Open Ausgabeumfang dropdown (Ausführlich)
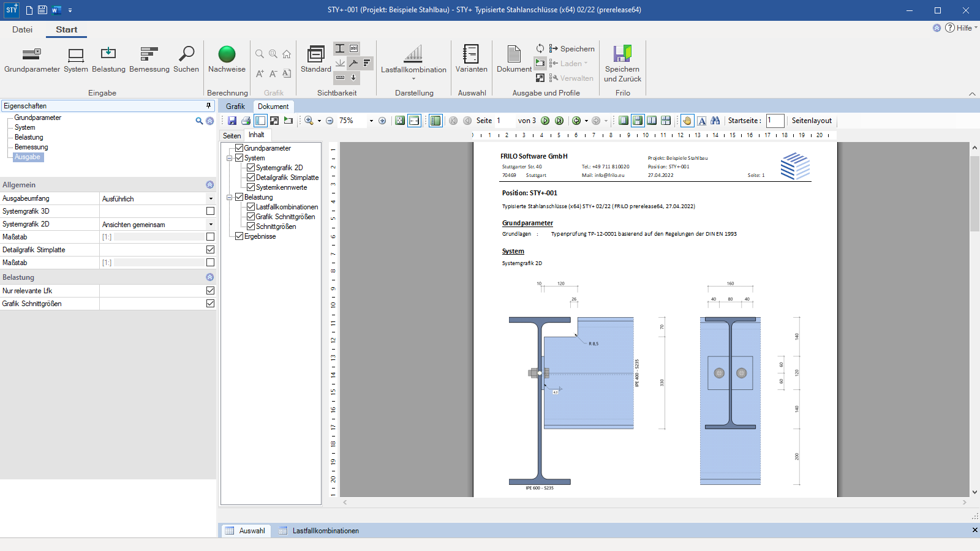Viewport: 980px width, 551px height. click(211, 199)
